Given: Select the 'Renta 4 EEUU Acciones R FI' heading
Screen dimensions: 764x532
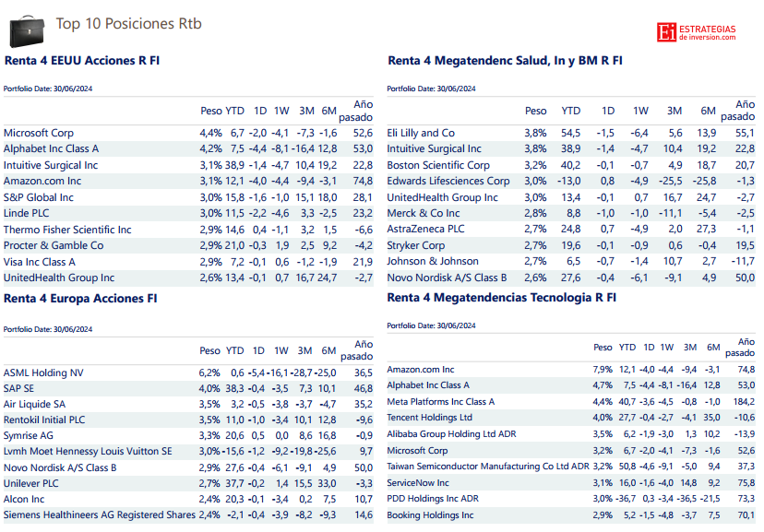Looking at the screenshot, I should [x=82, y=61].
